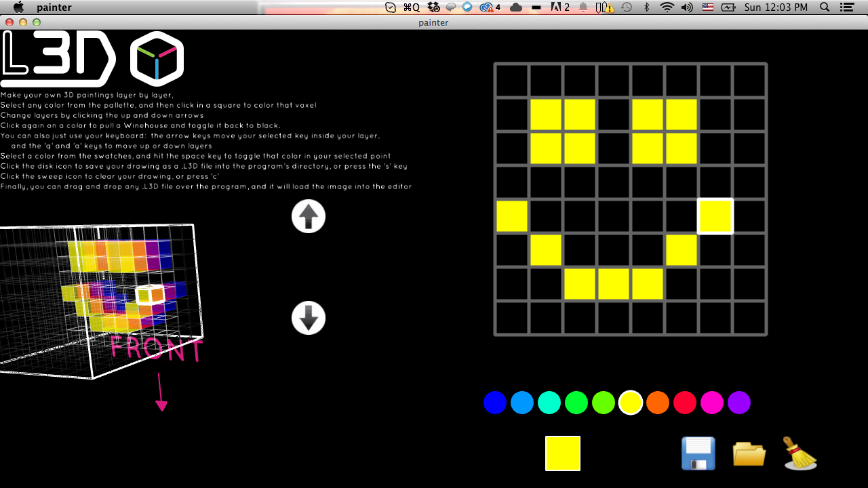Select the blue color swatch
The height and width of the screenshot is (488, 868).
pyautogui.click(x=495, y=403)
